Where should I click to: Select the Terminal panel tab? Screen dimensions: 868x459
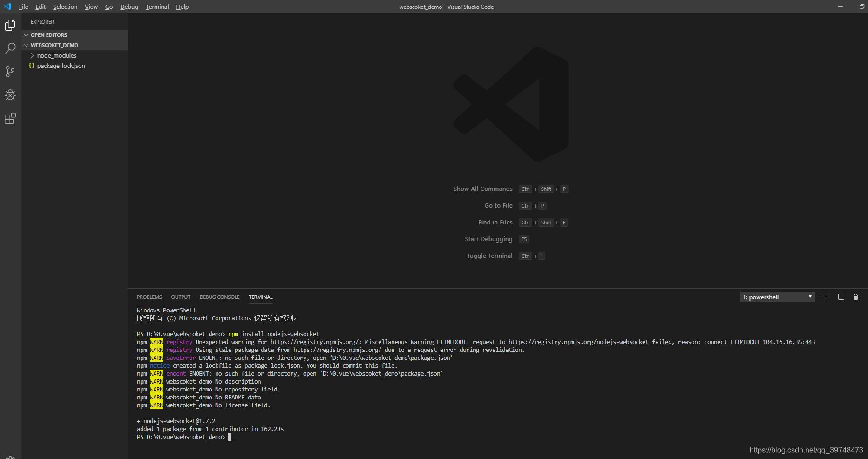coord(261,297)
